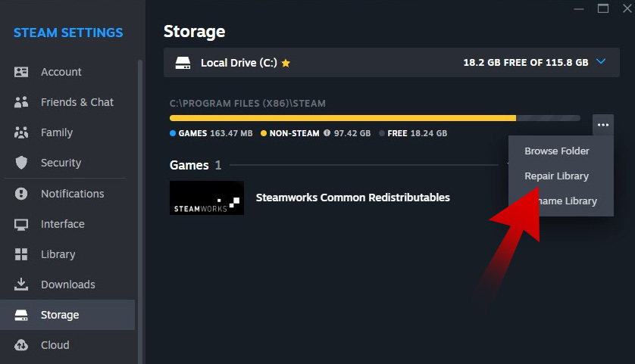
Task: Click the yellow storage usage bar
Action: pos(343,118)
